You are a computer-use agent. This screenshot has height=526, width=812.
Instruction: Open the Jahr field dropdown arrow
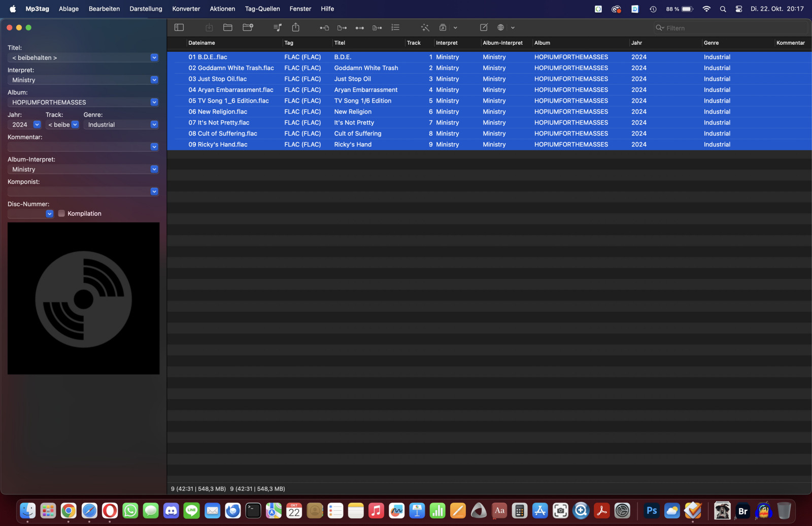pos(37,124)
